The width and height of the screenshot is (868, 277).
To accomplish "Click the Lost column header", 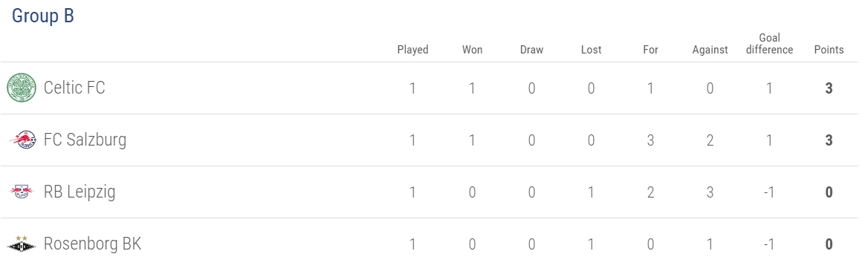I will point(592,50).
